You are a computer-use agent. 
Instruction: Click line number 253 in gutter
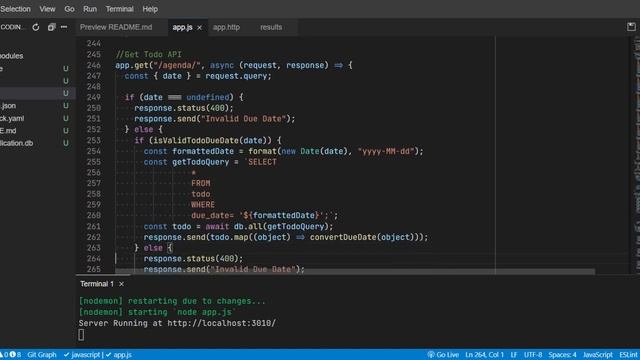94,140
